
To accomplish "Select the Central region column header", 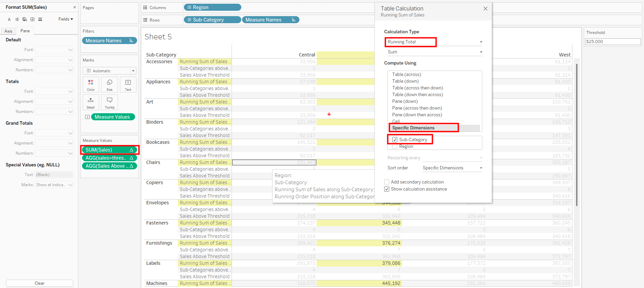I will click(307, 55).
